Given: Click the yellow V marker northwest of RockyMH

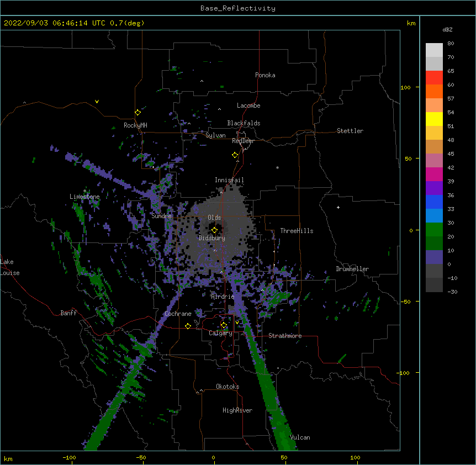Looking at the screenshot, I should click(97, 102).
